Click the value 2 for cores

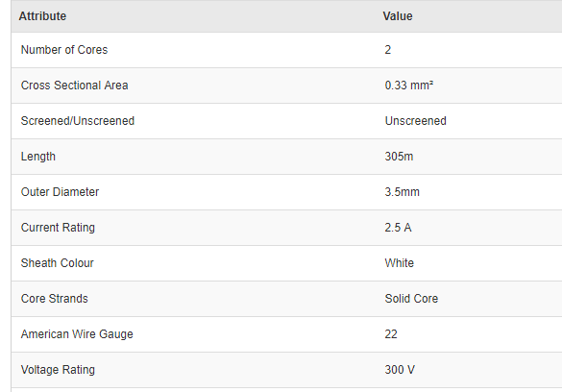tap(388, 50)
